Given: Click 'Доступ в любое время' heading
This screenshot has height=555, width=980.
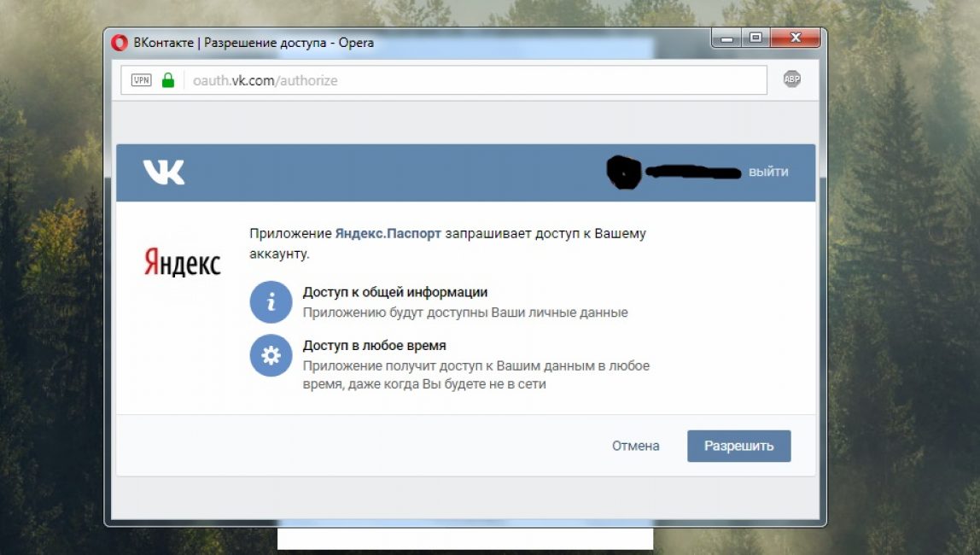Looking at the screenshot, I should [375, 345].
